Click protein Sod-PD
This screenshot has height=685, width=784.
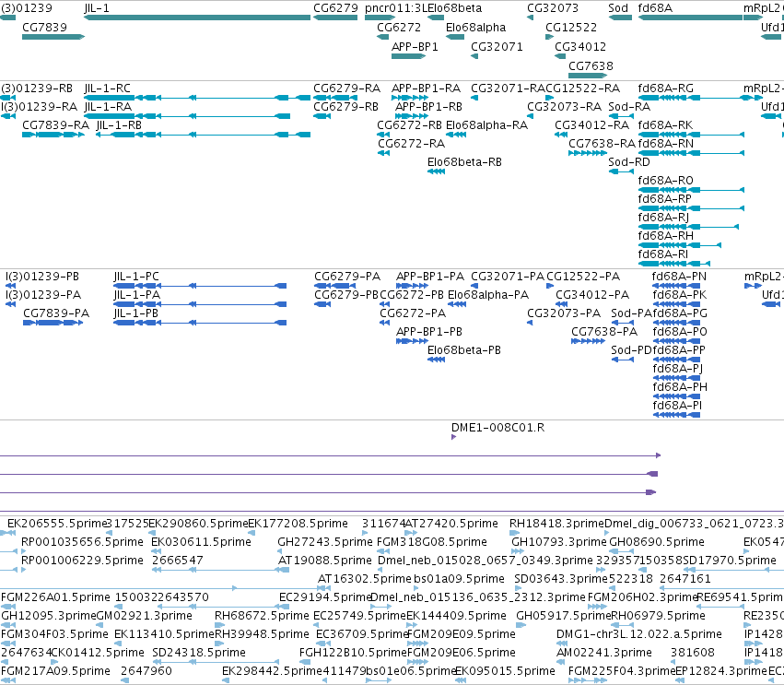(631, 350)
